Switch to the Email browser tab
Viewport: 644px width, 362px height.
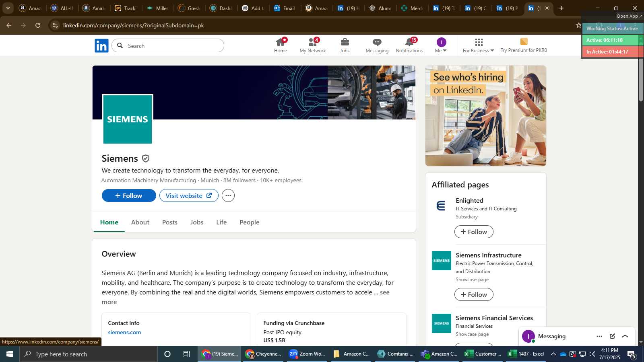285,8
